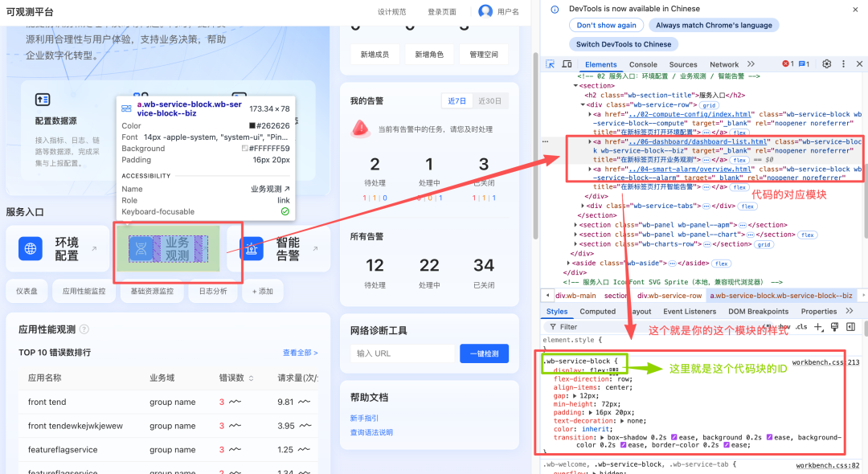Click the red alarm siren icon
868x474 pixels.
(x=360, y=129)
